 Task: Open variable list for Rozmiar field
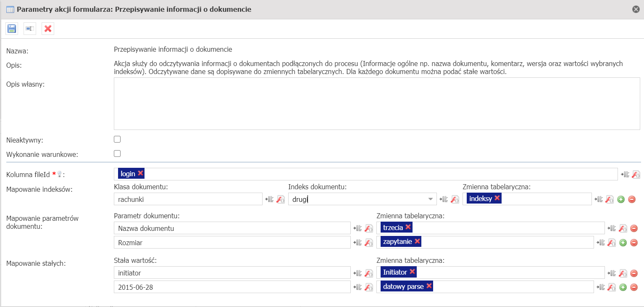tap(357, 242)
